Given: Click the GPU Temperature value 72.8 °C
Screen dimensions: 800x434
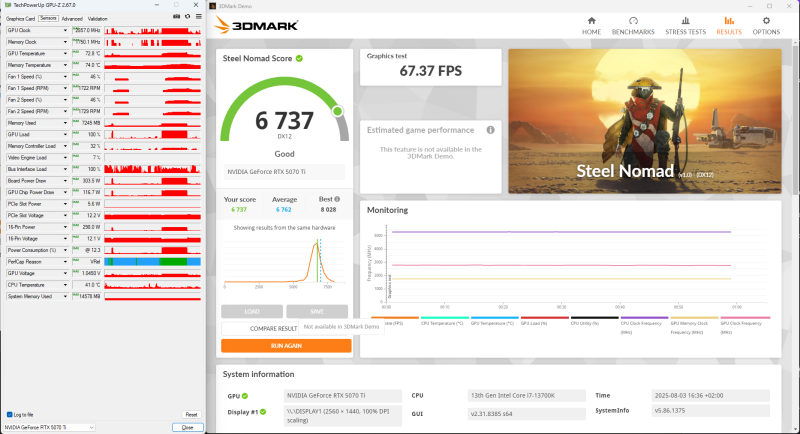Looking at the screenshot, I should point(92,54).
